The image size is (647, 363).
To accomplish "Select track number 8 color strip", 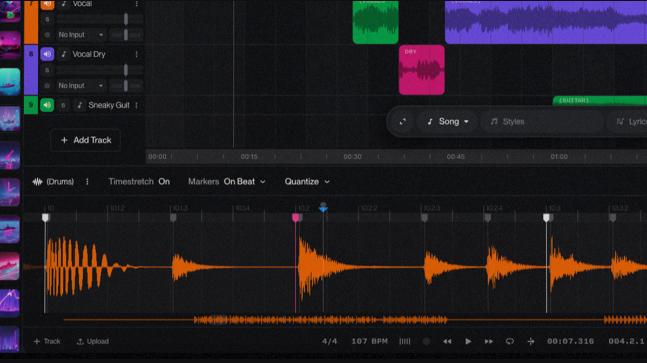I will tap(31, 70).
